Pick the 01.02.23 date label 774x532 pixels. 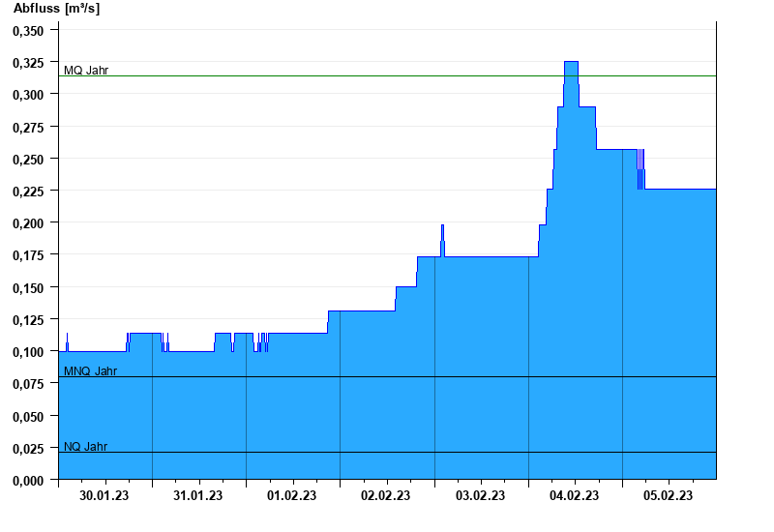[292, 496]
